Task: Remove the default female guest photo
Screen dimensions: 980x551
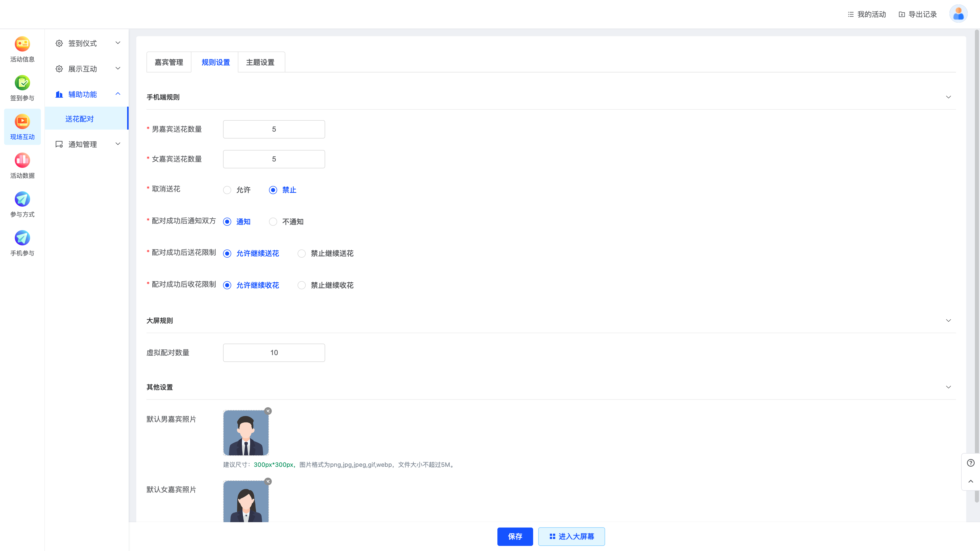Action: (268, 481)
